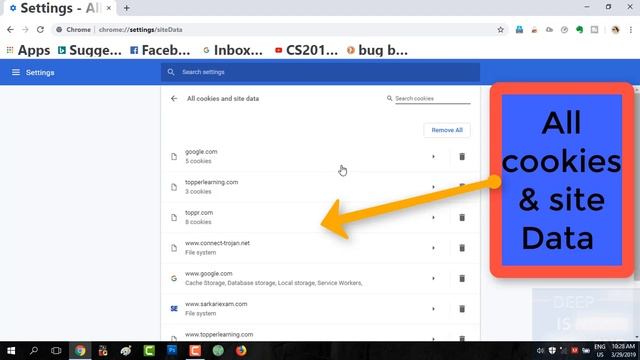Delete www.sarkariexam.com data with trash icon
The height and width of the screenshot is (360, 640).
(x=462, y=309)
